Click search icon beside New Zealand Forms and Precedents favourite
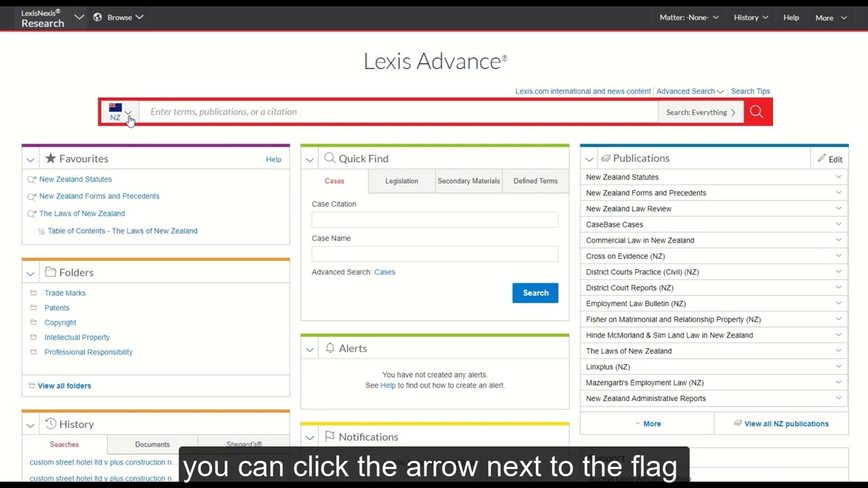This screenshot has height=488, width=868. point(32,197)
